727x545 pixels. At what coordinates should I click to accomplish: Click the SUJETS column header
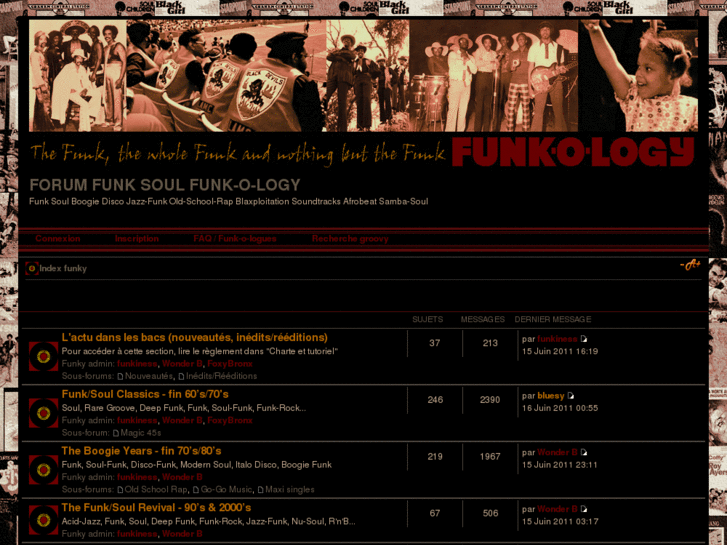point(427,320)
